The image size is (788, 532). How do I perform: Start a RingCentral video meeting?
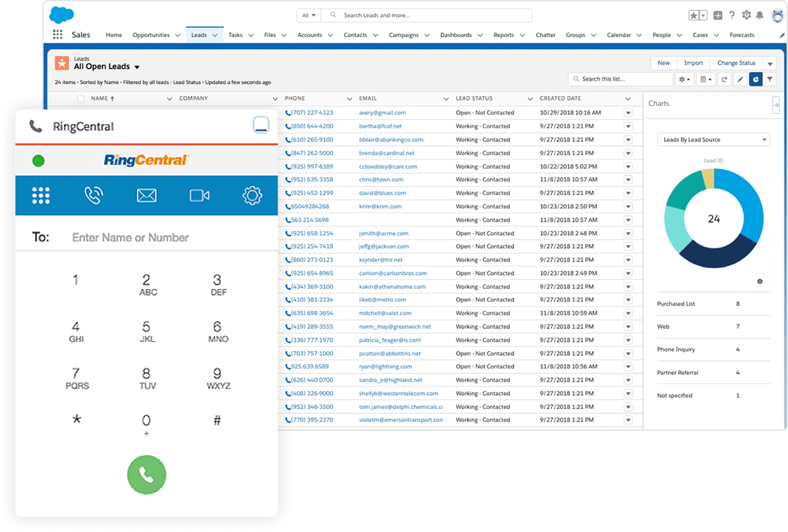(199, 196)
